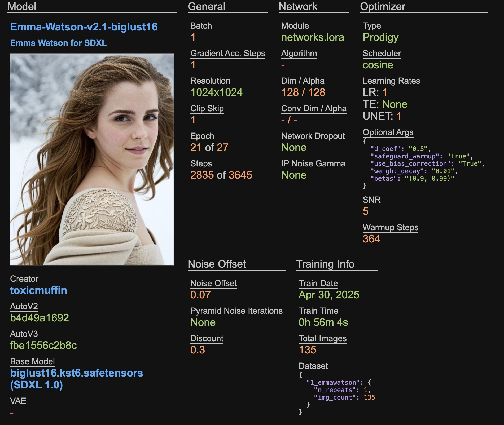
Task: Click the 'Dataset' label
Action: [313, 366]
